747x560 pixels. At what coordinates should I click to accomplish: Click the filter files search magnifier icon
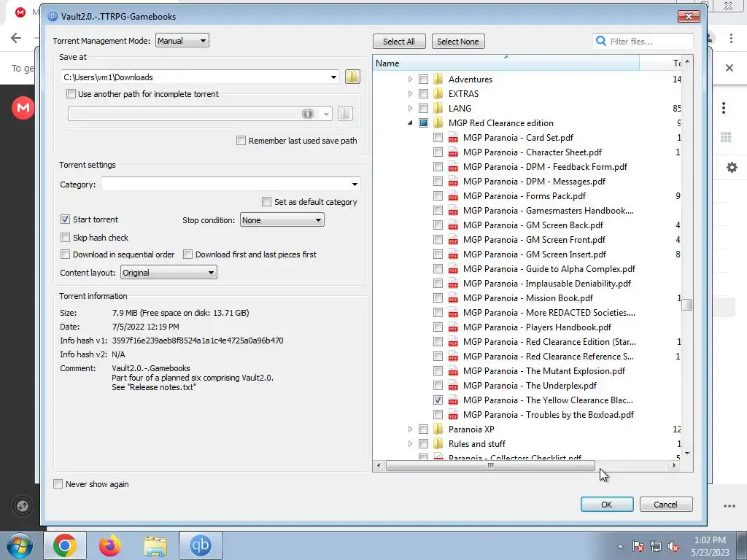pyautogui.click(x=601, y=41)
